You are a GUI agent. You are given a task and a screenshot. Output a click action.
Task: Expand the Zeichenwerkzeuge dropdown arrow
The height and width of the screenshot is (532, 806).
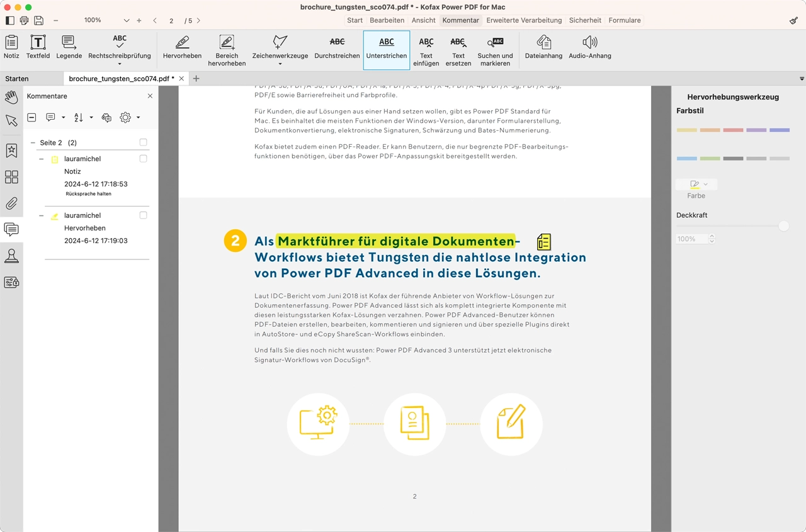click(280, 64)
